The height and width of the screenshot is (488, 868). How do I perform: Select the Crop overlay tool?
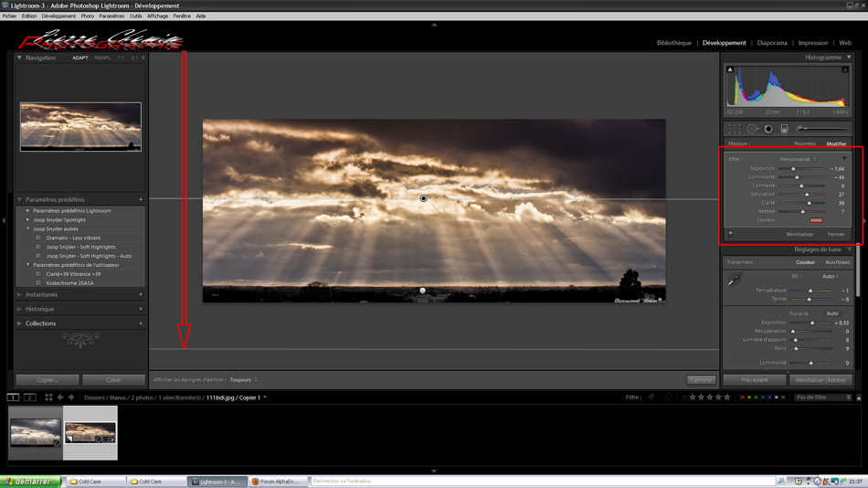pos(735,129)
